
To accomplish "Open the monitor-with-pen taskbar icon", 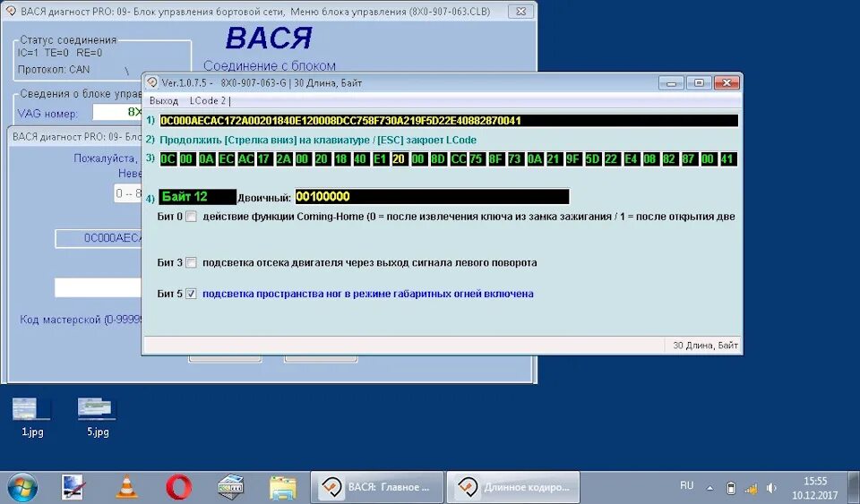I will 73,487.
